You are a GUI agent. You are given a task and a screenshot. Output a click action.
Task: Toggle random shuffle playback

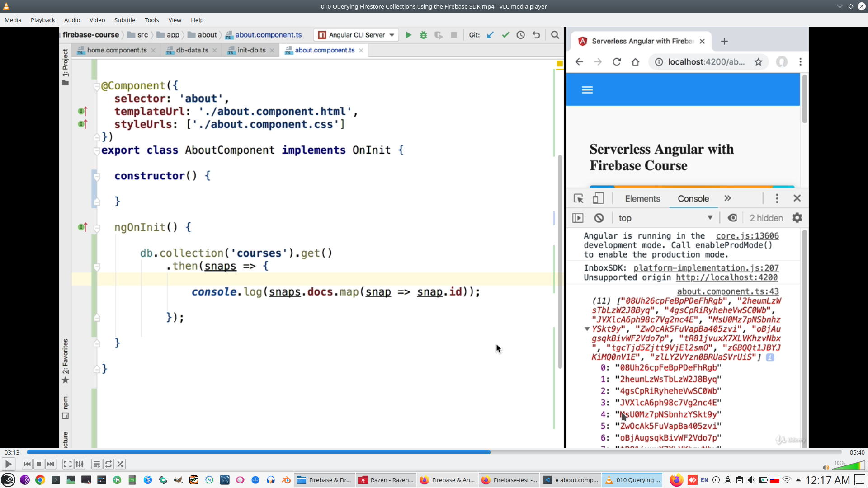[120, 464]
